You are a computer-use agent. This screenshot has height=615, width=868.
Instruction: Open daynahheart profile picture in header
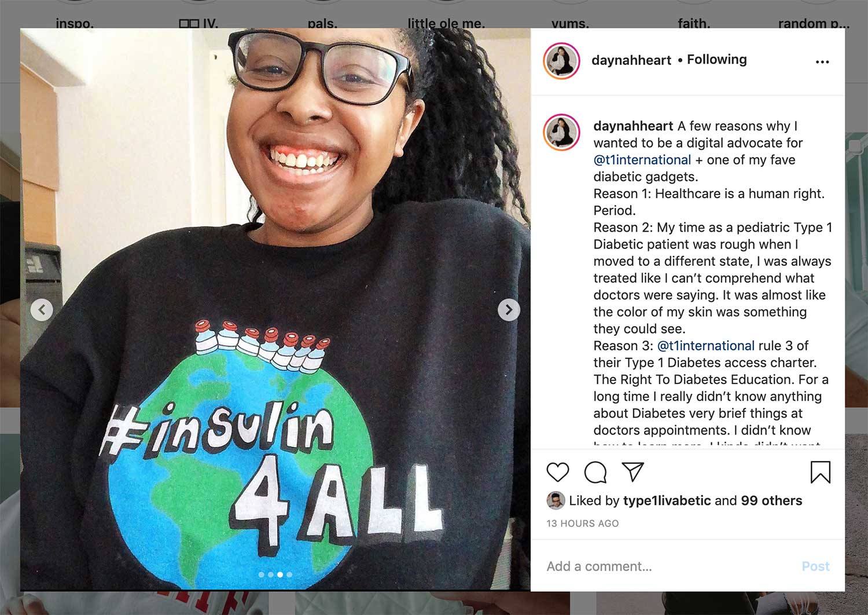click(x=561, y=60)
